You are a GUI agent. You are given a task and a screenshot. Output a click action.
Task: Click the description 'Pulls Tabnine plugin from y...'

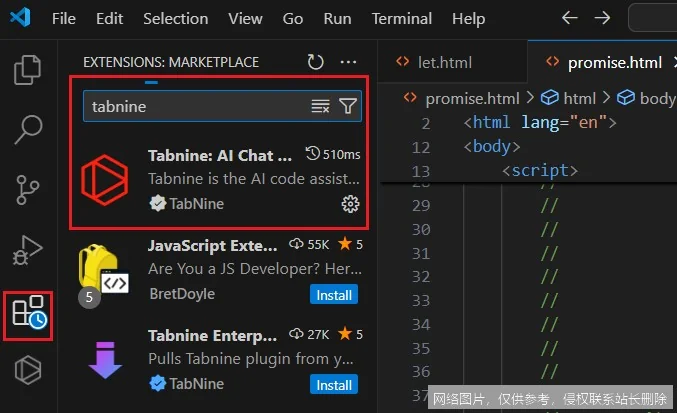[x=251, y=359]
